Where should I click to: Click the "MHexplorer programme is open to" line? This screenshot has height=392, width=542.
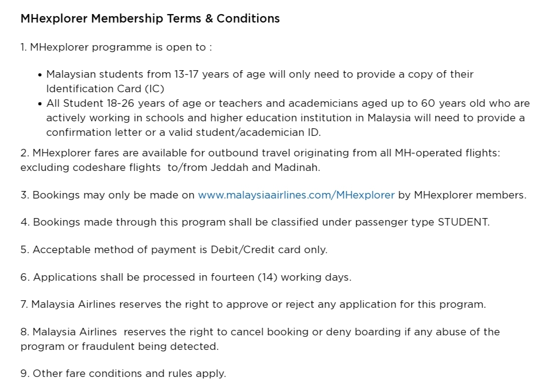point(116,48)
